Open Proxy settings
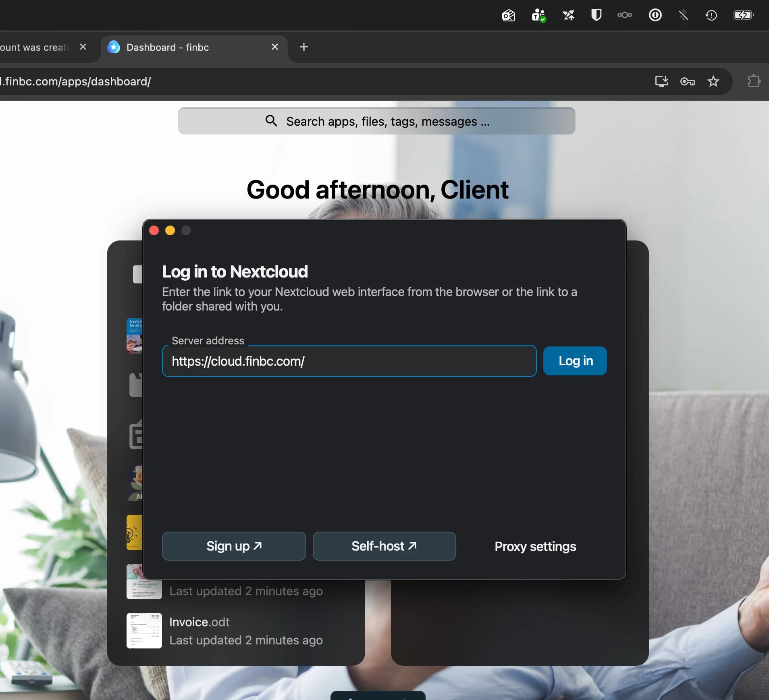The height and width of the screenshot is (700, 769). pyautogui.click(x=535, y=547)
